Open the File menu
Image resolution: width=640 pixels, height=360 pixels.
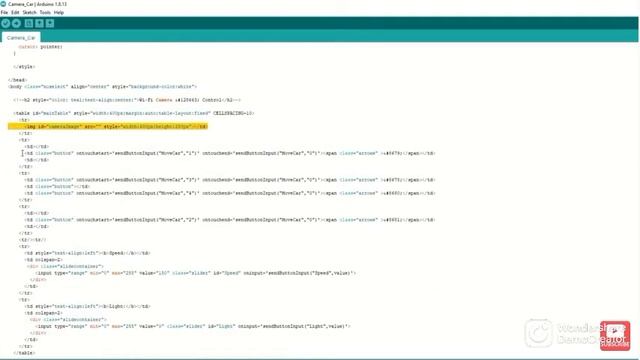pos(4,13)
